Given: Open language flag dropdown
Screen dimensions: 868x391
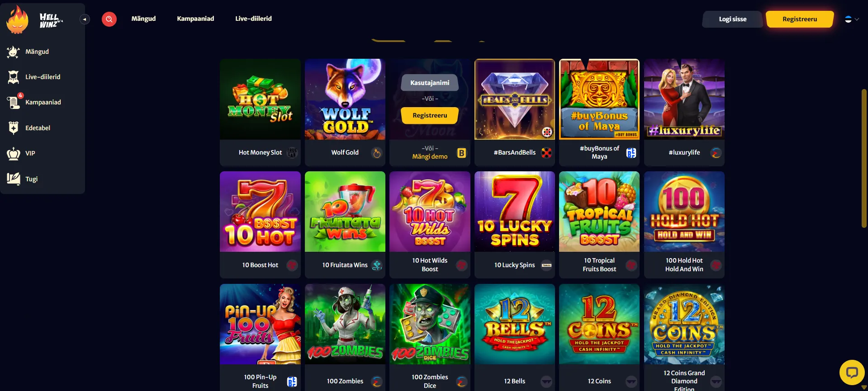Looking at the screenshot, I should tap(848, 19).
